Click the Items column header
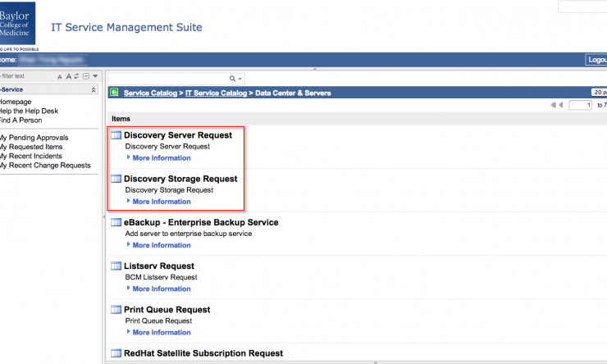This screenshot has width=607, height=364. tap(121, 119)
